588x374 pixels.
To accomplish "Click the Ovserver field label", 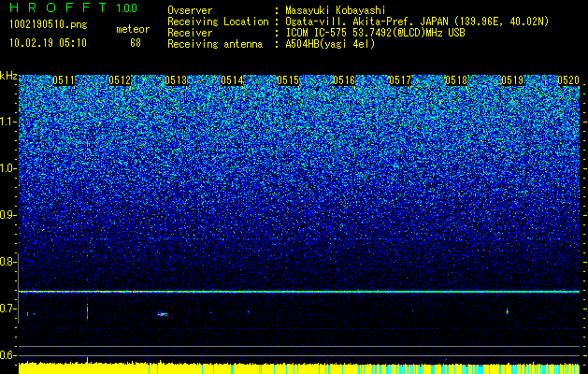I will coord(190,10).
